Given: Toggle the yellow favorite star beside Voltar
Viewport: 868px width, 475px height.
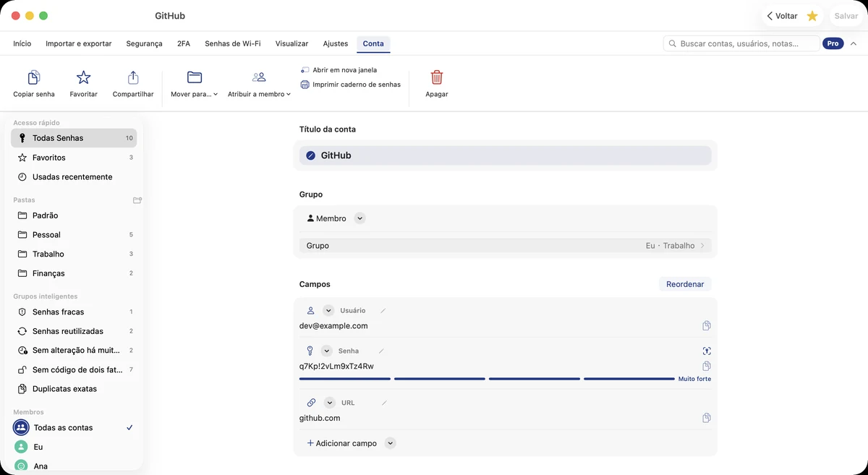Looking at the screenshot, I should (812, 16).
